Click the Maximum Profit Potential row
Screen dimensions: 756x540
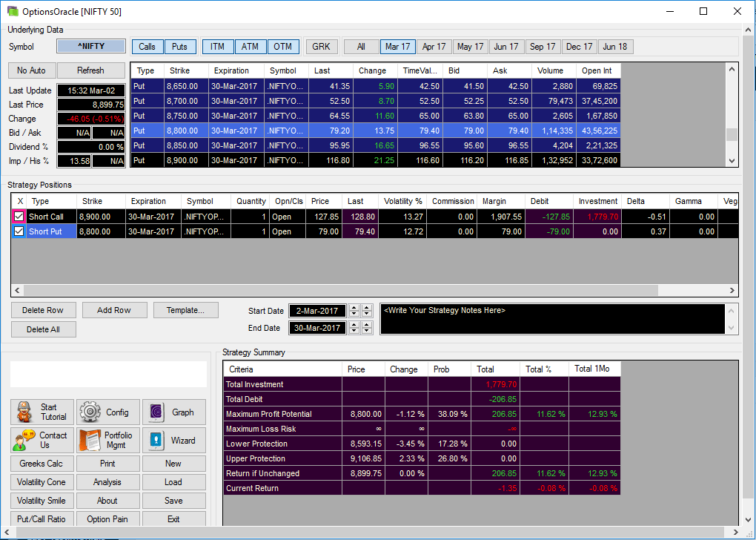tap(422, 414)
